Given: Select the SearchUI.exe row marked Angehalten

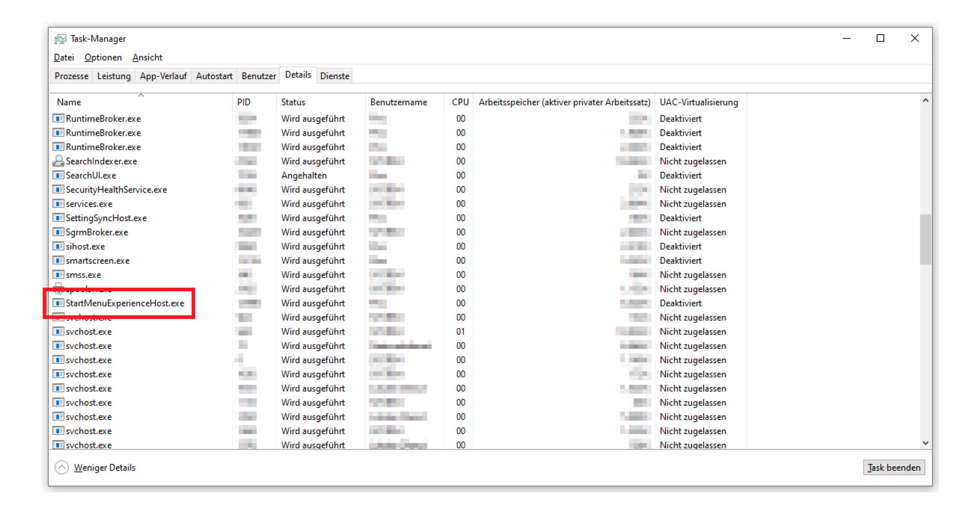Looking at the screenshot, I should pyautogui.click(x=91, y=175).
